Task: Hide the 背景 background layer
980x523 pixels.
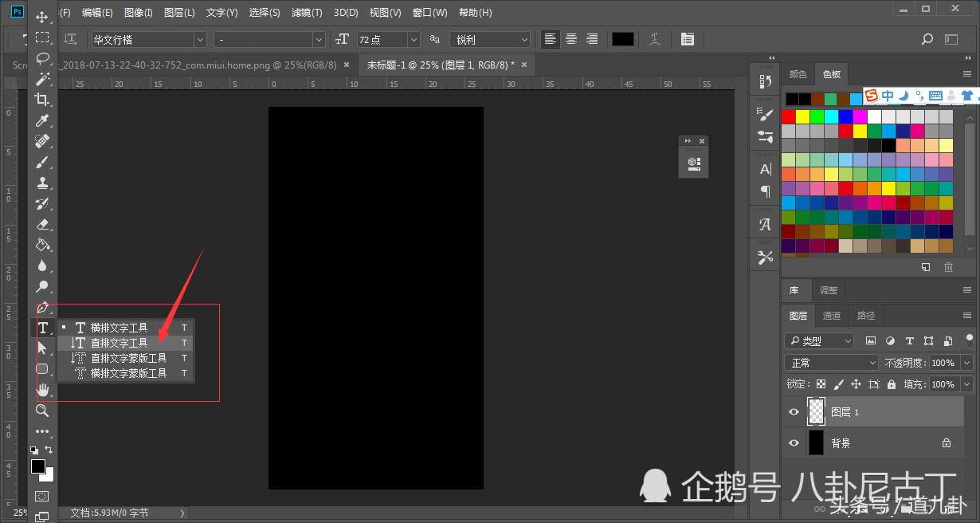Action: 793,442
